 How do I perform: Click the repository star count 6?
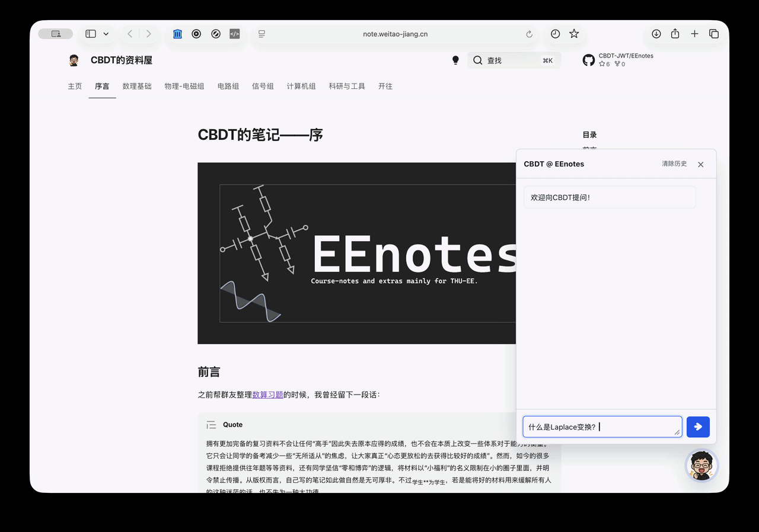pos(604,64)
